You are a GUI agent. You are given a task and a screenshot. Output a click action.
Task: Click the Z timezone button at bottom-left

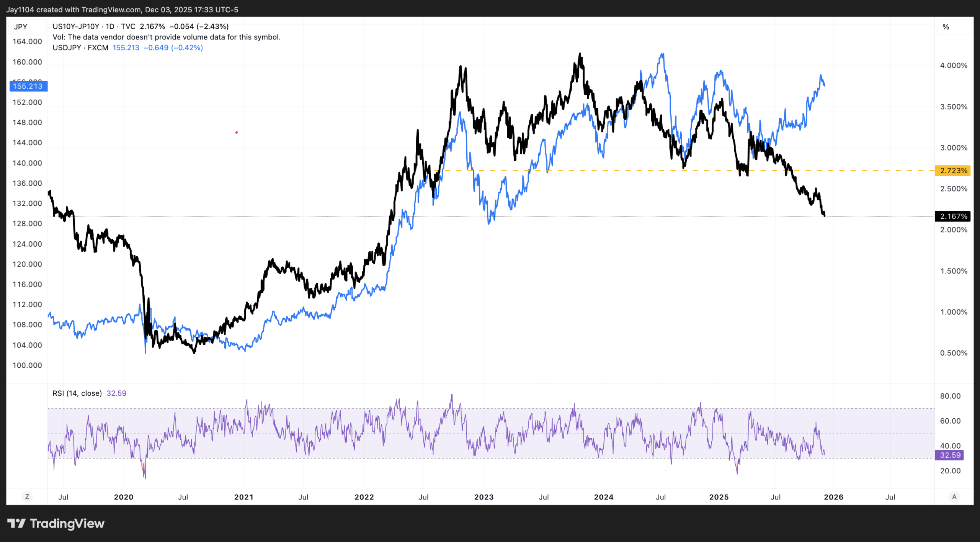(27, 497)
